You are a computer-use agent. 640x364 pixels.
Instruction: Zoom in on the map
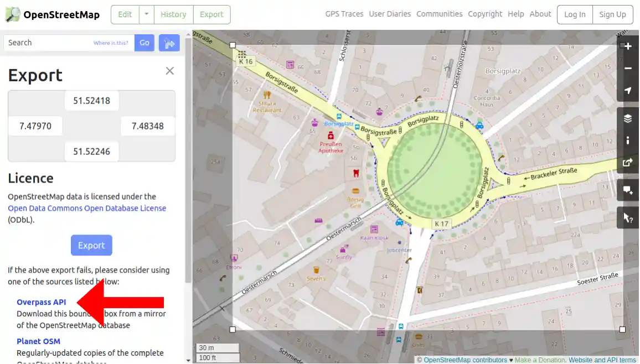click(x=627, y=46)
